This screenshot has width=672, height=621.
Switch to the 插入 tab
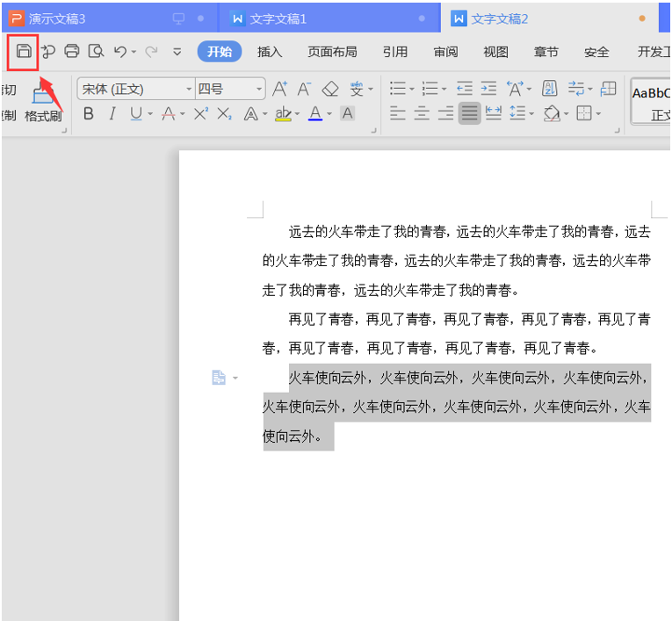(270, 52)
